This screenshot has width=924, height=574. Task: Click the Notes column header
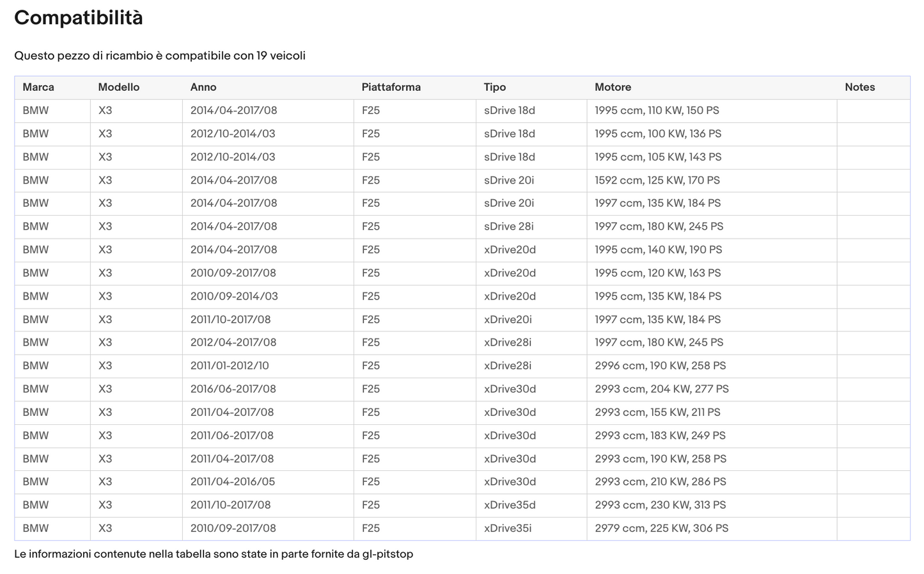(859, 87)
